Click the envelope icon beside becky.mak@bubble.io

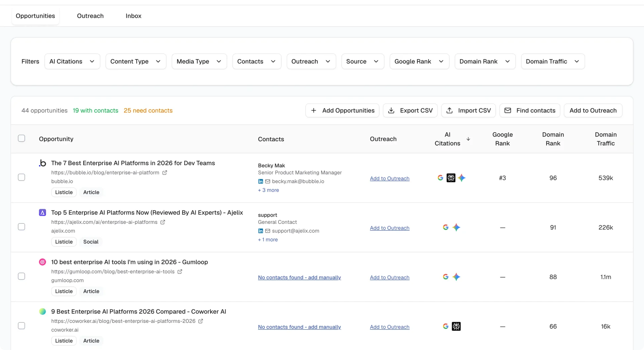pyautogui.click(x=268, y=181)
